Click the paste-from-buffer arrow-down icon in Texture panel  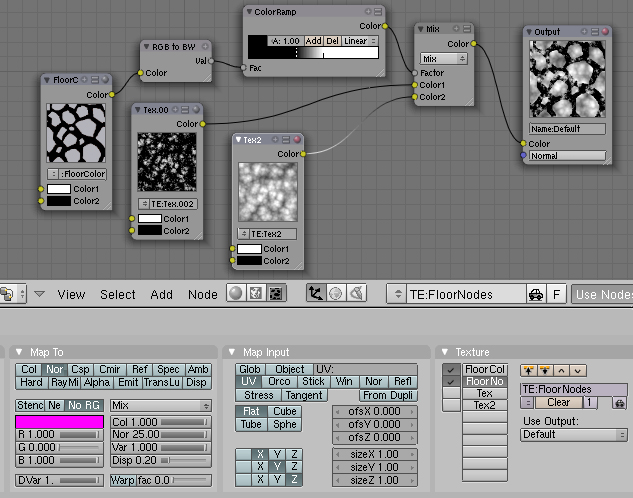click(x=545, y=370)
